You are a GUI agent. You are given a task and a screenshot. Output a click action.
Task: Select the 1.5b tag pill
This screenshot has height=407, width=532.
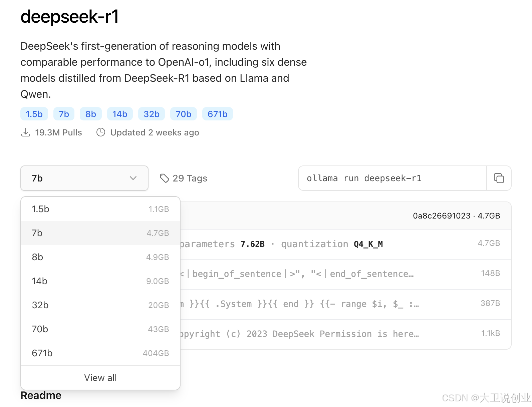click(34, 114)
